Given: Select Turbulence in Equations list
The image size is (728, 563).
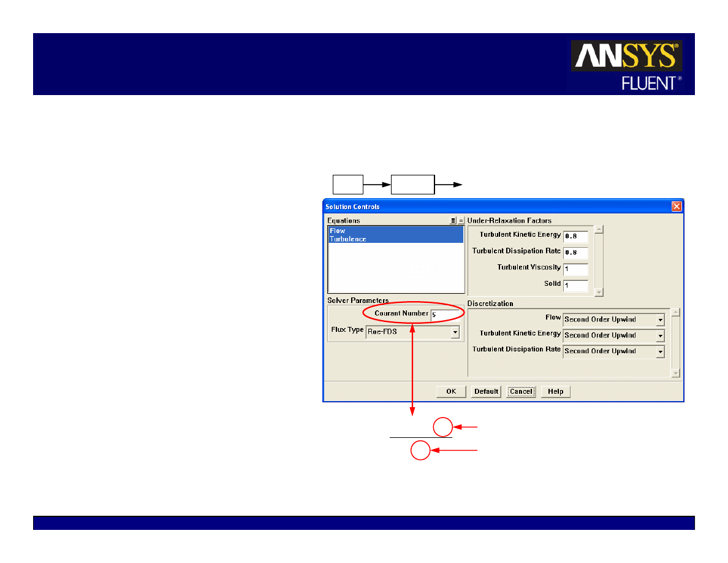Looking at the screenshot, I should [347, 239].
